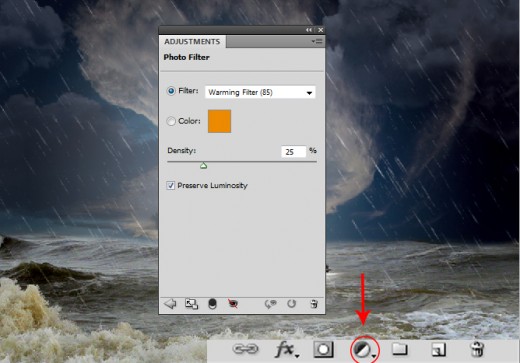The image size is (520, 363).
Task: Close the Adjustments panel
Action: (x=321, y=30)
